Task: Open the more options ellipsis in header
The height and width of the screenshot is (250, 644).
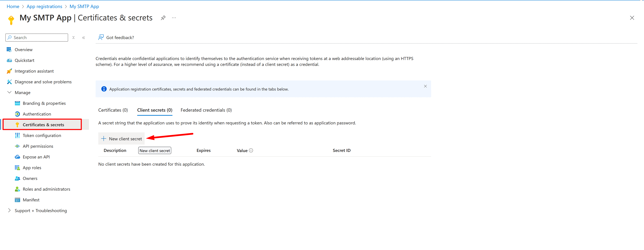Action: 174,18
